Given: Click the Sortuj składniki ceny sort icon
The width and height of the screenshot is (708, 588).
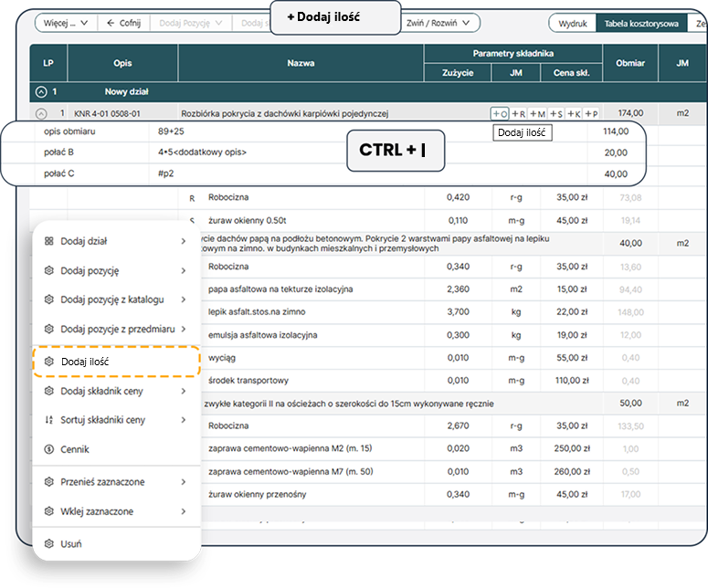Looking at the screenshot, I should (x=49, y=420).
